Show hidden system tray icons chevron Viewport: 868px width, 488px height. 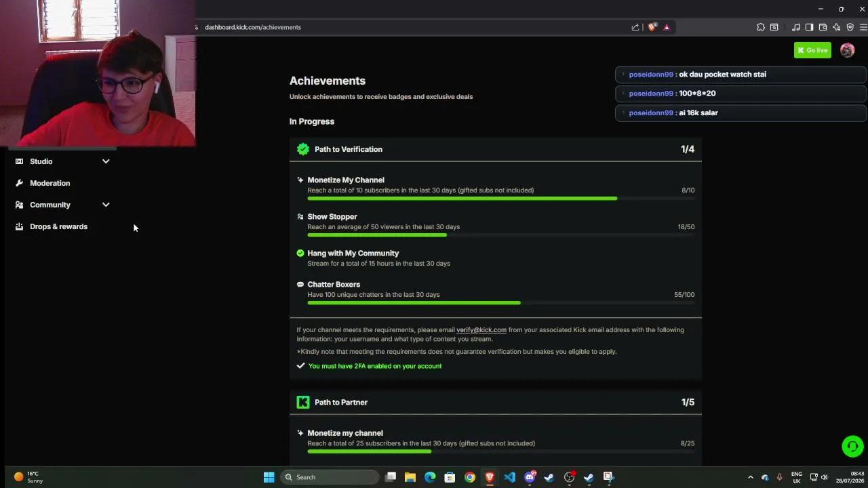[x=750, y=477]
